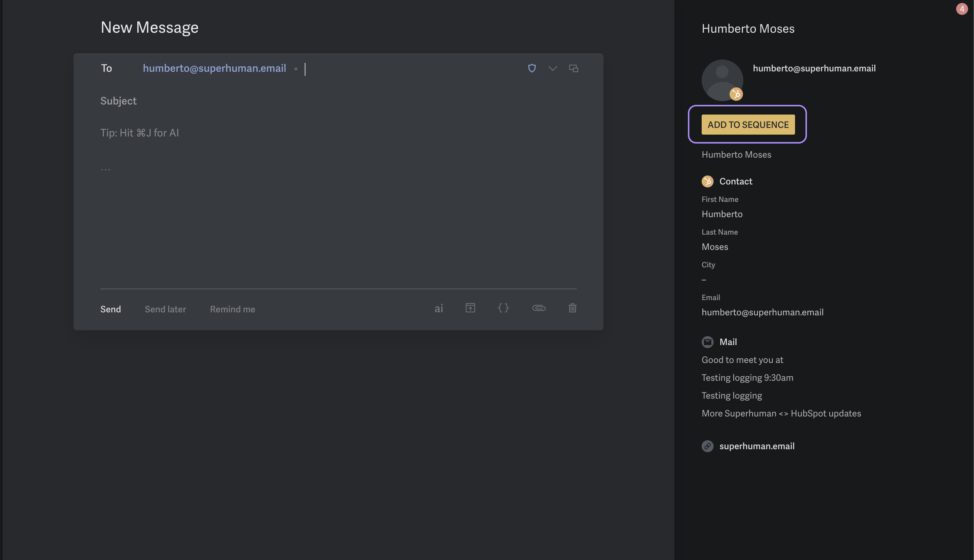The height and width of the screenshot is (560, 974).
Task: Click email address next to the avatar
Action: (814, 68)
